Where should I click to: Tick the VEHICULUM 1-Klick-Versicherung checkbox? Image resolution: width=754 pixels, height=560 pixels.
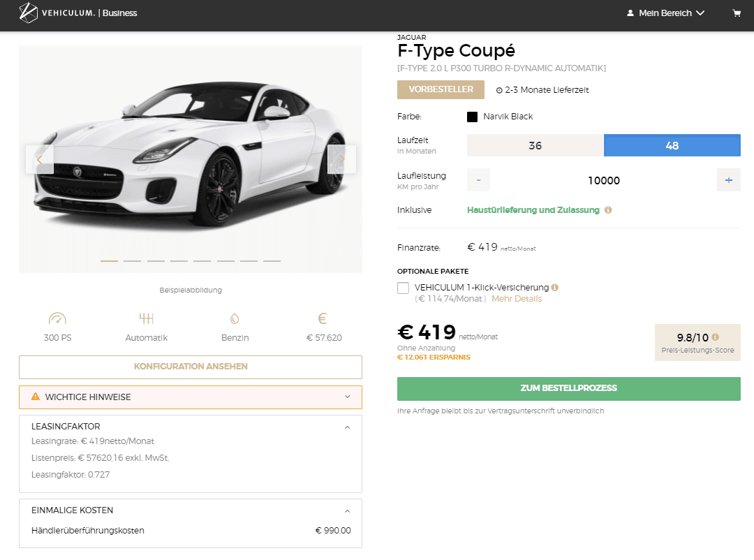403,288
